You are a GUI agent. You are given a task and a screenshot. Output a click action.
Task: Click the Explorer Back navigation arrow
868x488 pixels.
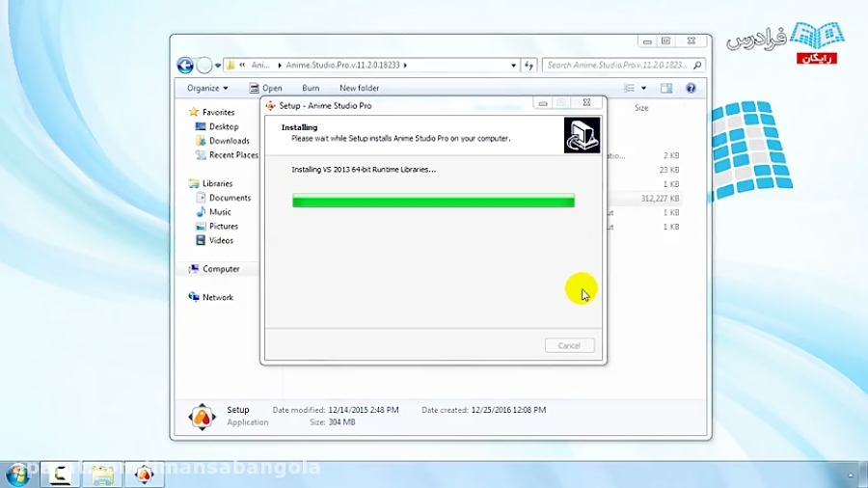pyautogui.click(x=185, y=66)
